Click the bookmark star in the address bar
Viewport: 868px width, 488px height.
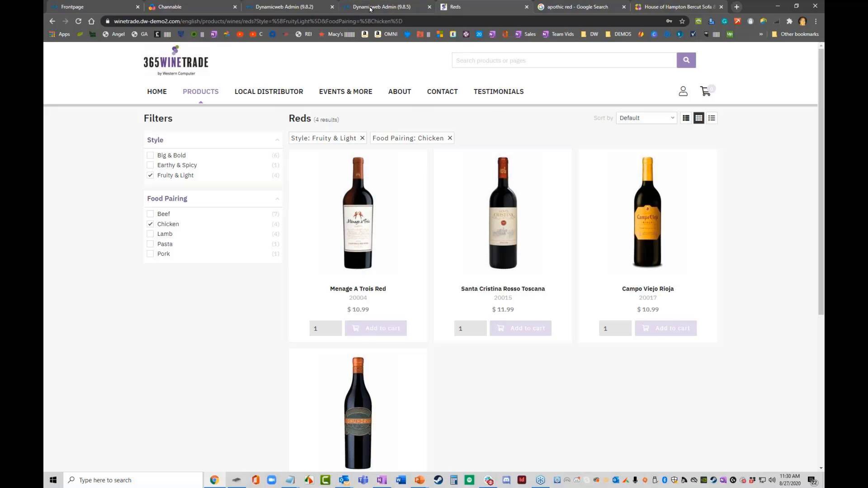[x=683, y=21]
